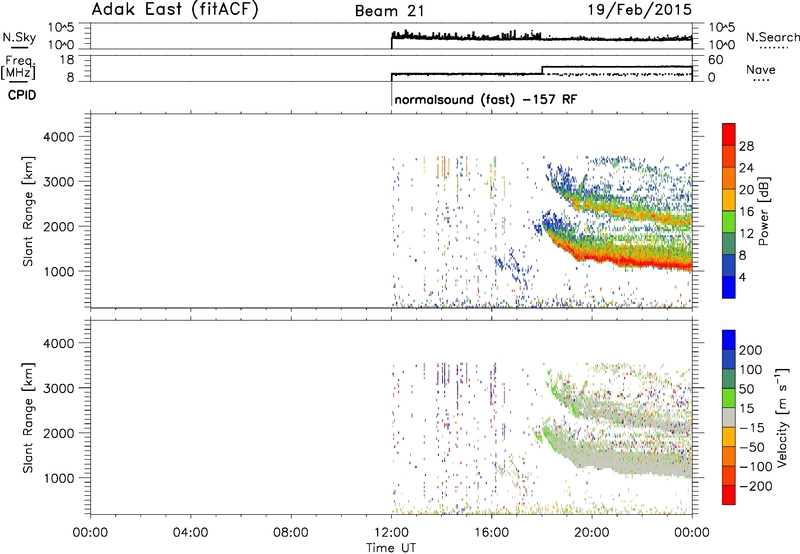Click the gray velocity backscatter band near 1000 km
Viewport: 800px width, 554px height.
[633, 463]
